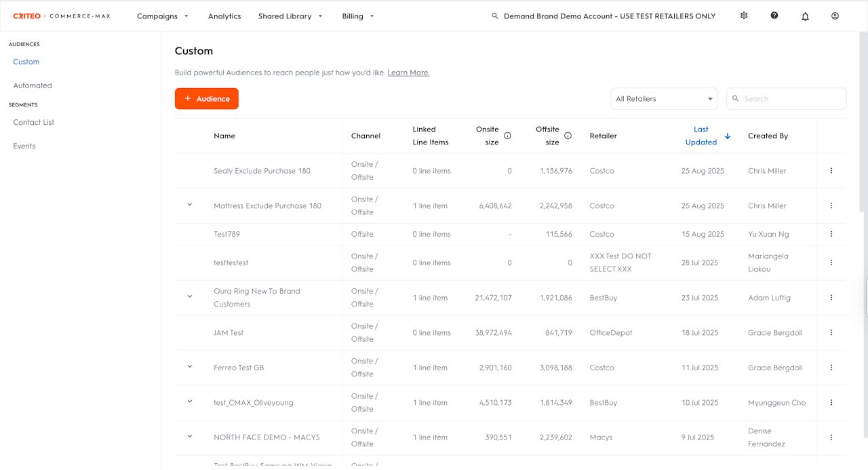This screenshot has width=868, height=470.
Task: Click the Criteo Commerce-Max logo
Action: (62, 16)
